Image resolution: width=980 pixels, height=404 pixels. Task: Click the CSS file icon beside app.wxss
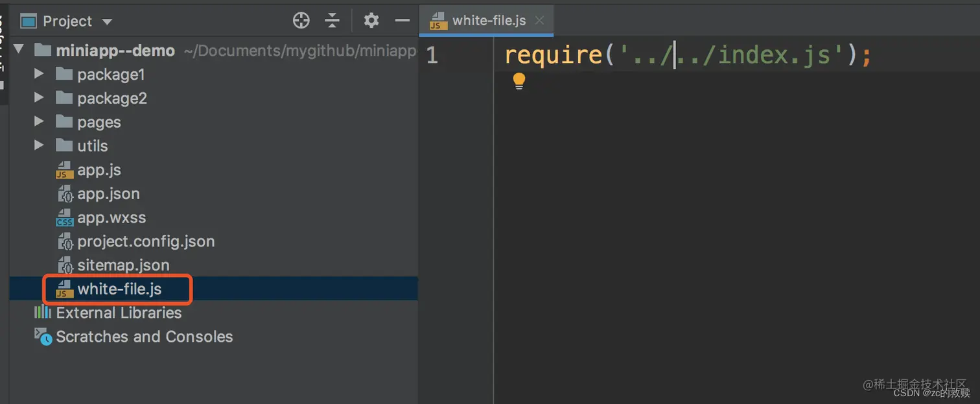pyautogui.click(x=64, y=217)
